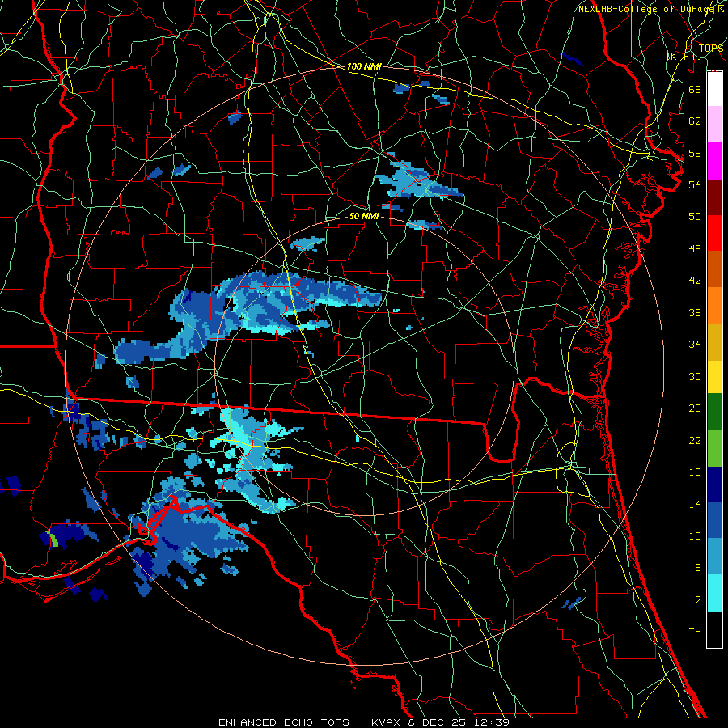Click the bright red legend swatch
This screenshot has width=728, height=728.
click(x=714, y=233)
